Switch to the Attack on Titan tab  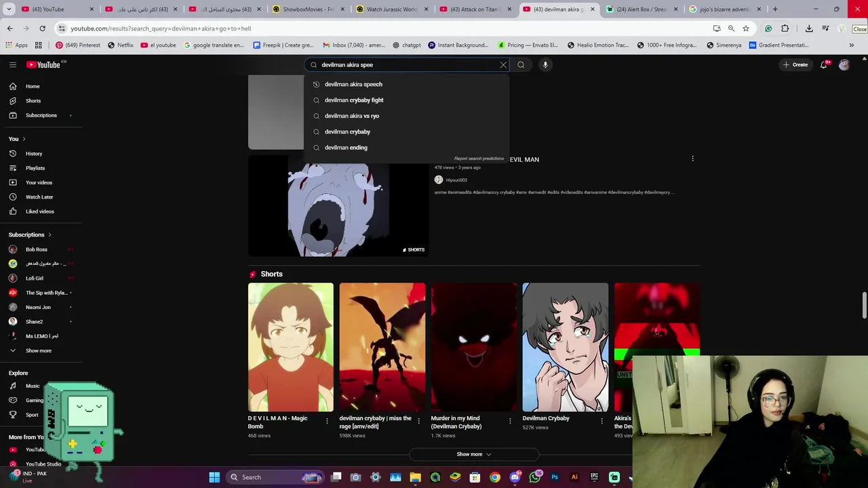(x=475, y=9)
